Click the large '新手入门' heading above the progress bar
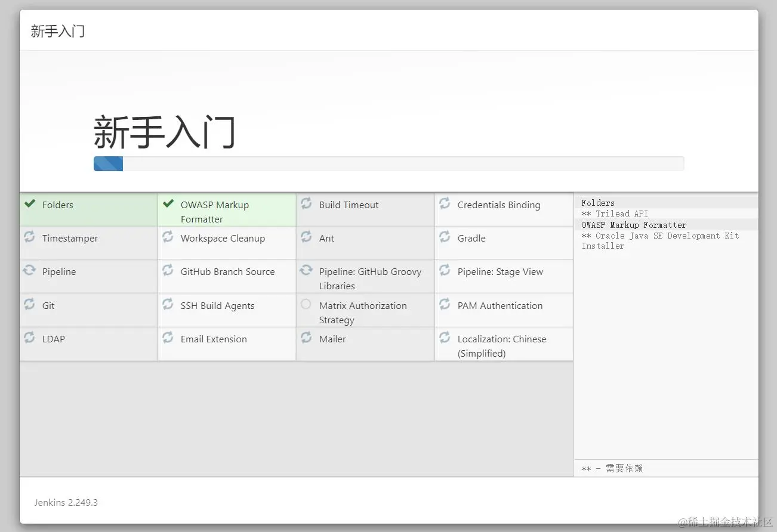The image size is (777, 532). 165,132
